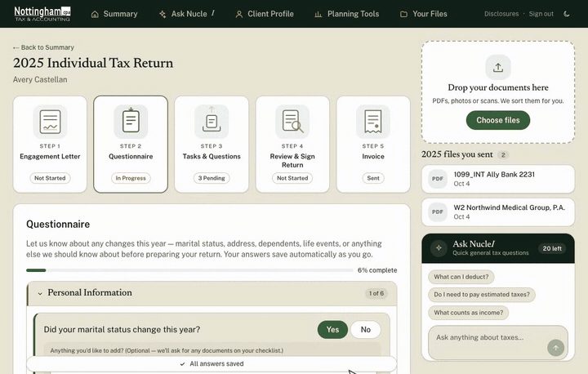Click the upload arrow icon in drop zone
Screen dimensions: 588x374
click(498, 68)
